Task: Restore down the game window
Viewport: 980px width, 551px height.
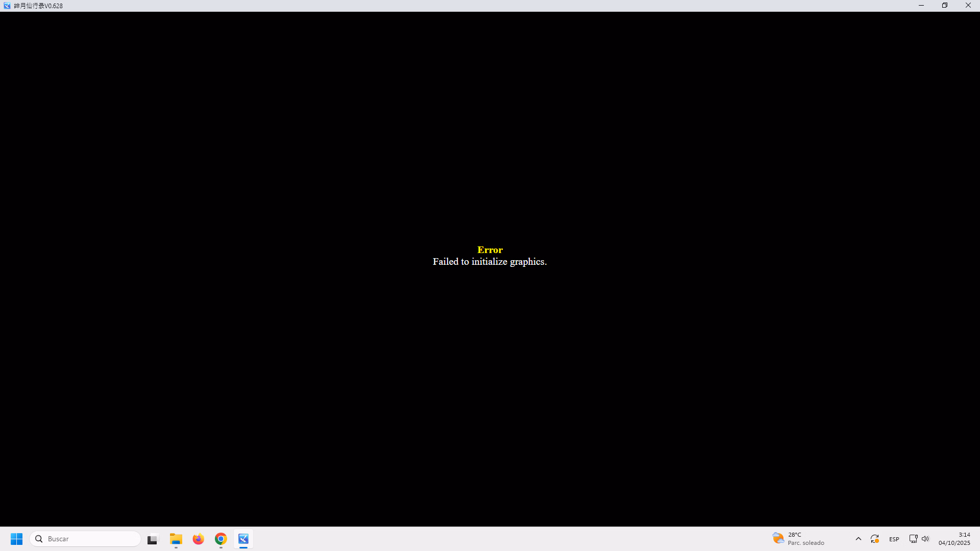Action: tap(945, 6)
